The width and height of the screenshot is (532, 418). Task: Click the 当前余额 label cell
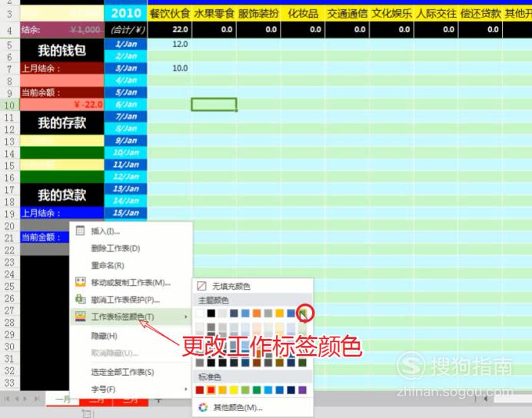[x=62, y=92]
